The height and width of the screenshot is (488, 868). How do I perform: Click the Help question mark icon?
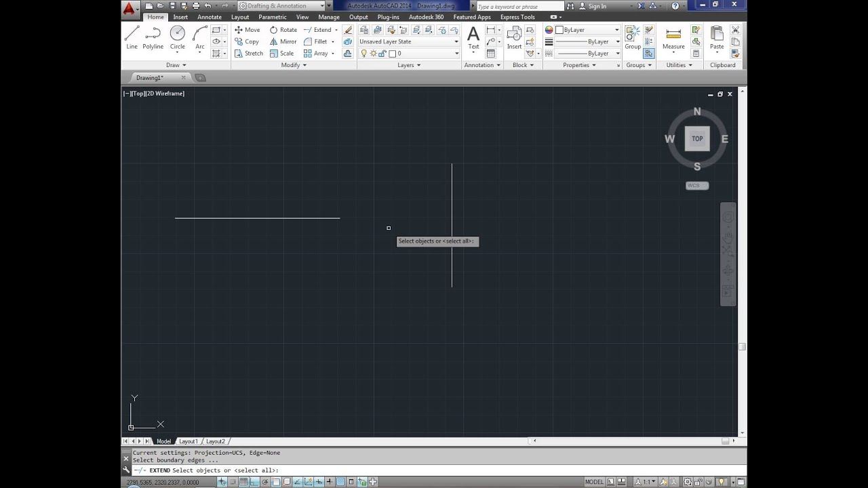pyautogui.click(x=675, y=5)
